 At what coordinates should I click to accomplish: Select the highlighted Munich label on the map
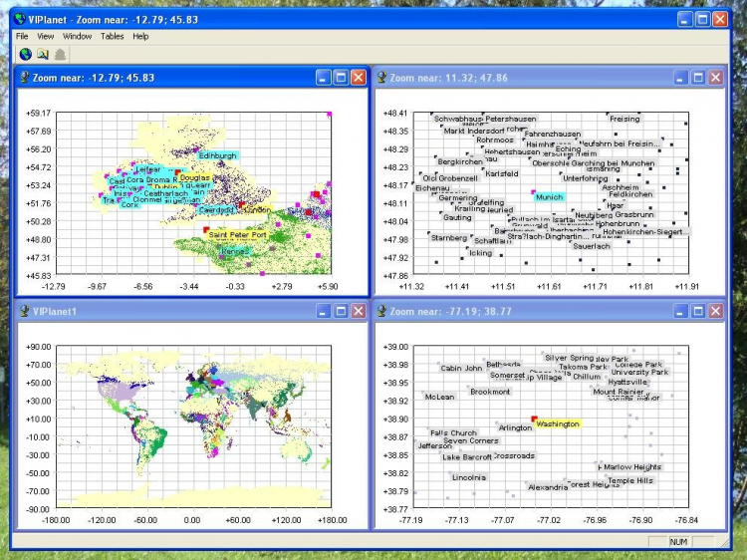coord(549,197)
